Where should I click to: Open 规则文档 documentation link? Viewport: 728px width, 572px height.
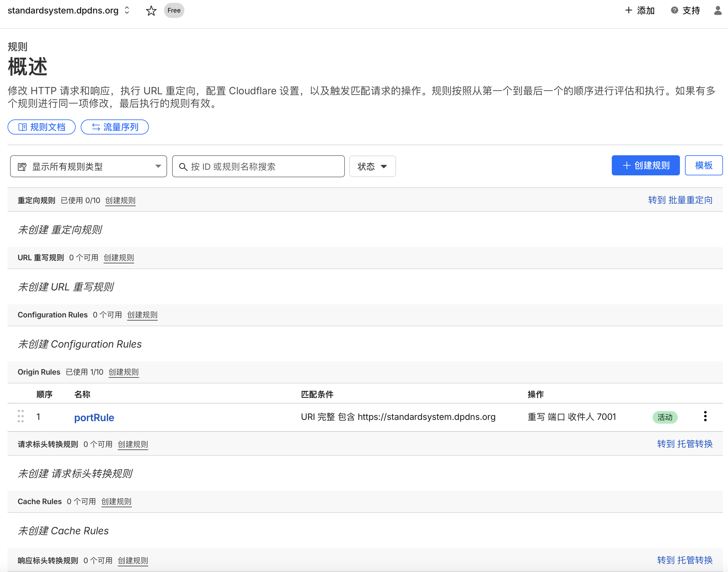41,127
